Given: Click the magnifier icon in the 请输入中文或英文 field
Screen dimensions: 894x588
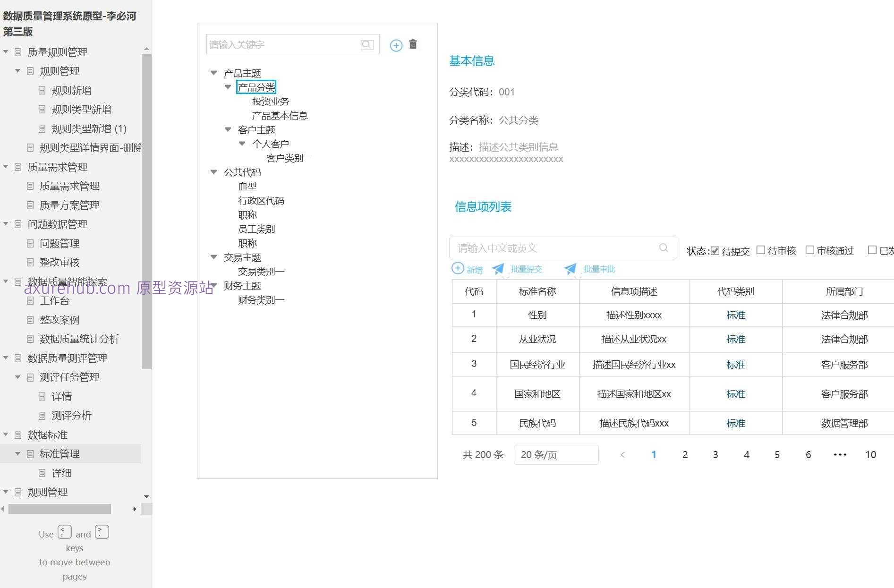Looking at the screenshot, I should [664, 247].
